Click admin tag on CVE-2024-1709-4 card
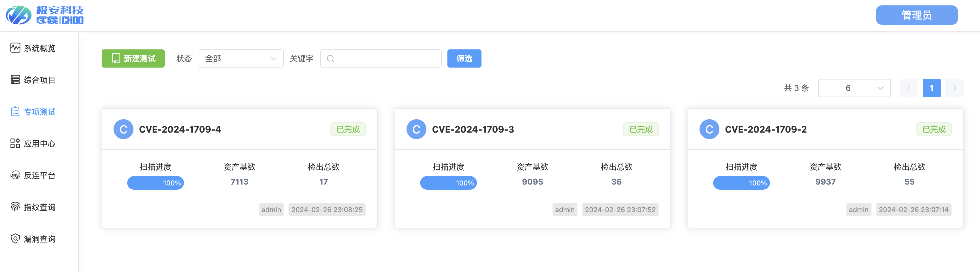The image size is (980, 272). click(271, 210)
